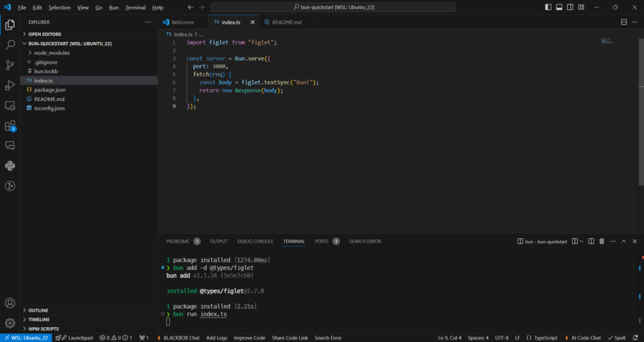Open the Edit menu
The width and height of the screenshot is (644, 342).
coord(37,8)
